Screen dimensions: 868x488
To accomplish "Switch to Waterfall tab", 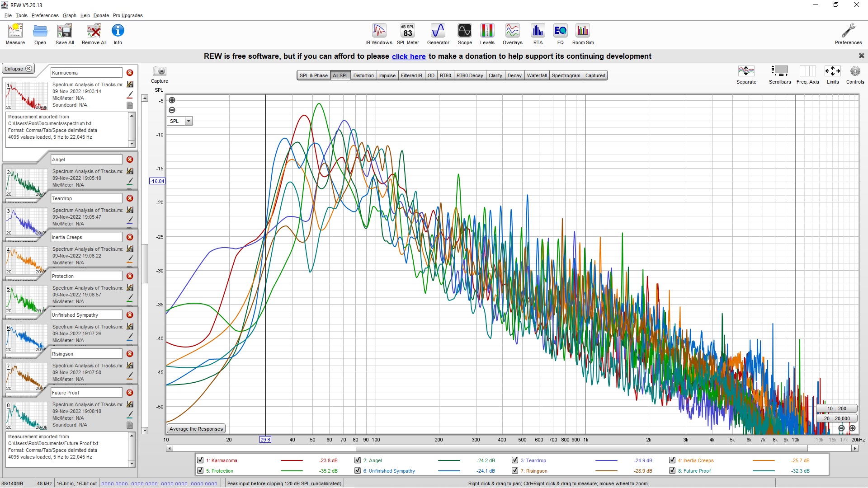I will (537, 75).
